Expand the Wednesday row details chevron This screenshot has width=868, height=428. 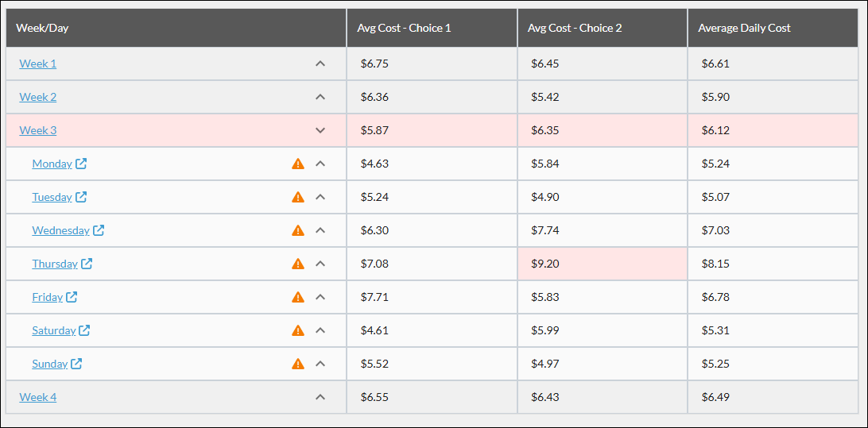tap(320, 230)
